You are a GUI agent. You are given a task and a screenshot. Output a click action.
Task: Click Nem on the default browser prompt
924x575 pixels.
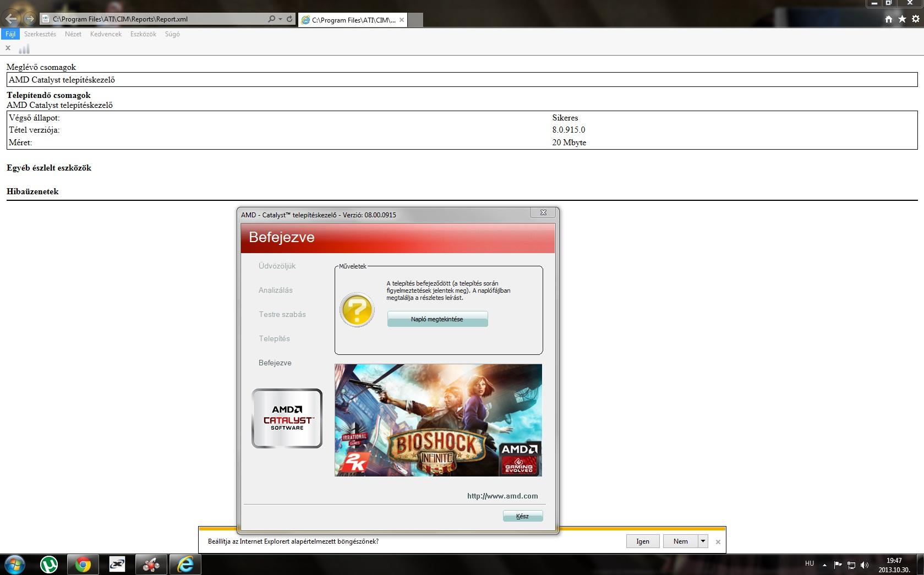point(680,541)
